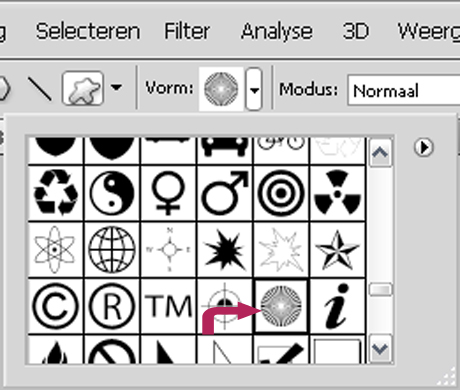Choose the checkmark box shape
460x390 pixels.
pos(281,350)
